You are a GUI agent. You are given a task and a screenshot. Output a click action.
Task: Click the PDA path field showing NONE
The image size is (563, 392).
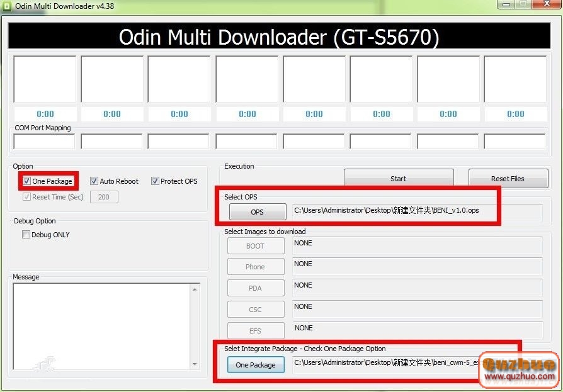click(418, 288)
